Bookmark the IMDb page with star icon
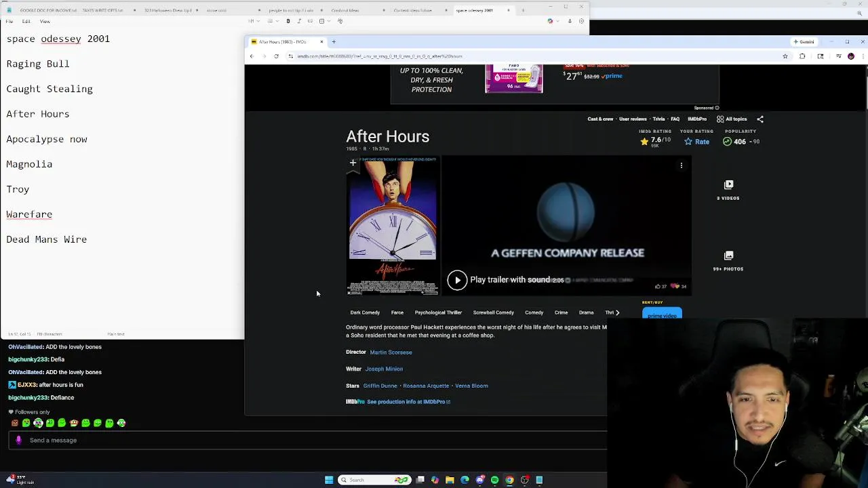Screen dimensions: 868x488 (785, 56)
